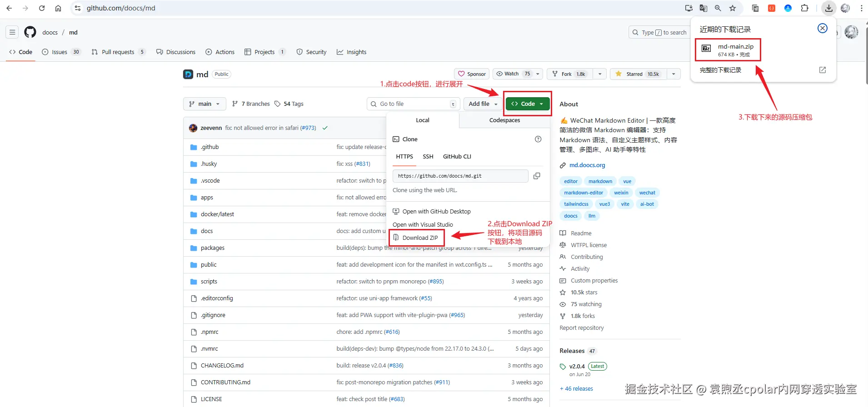This screenshot has width=868, height=407.
Task: Expand the Fork options dropdown arrow
Action: pos(600,74)
